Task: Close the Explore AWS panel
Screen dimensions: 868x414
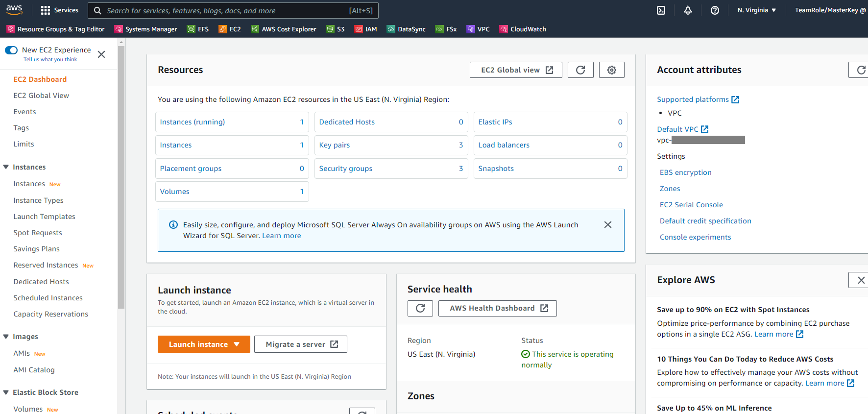Action: pyautogui.click(x=860, y=280)
